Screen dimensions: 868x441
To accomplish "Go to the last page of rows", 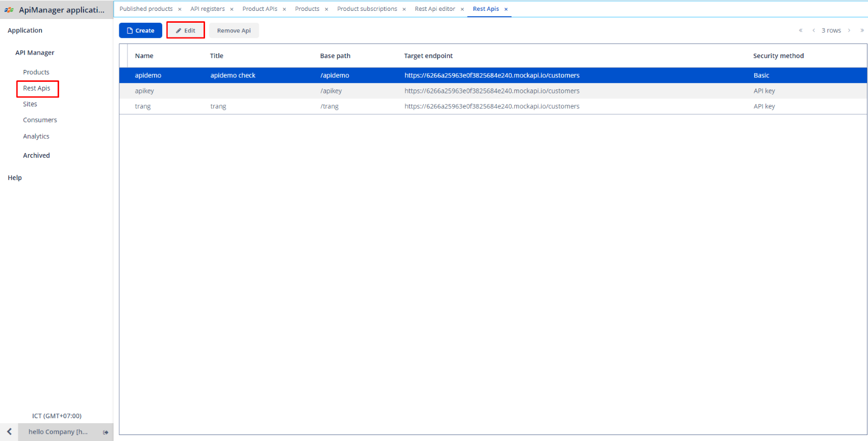I will pyautogui.click(x=862, y=30).
